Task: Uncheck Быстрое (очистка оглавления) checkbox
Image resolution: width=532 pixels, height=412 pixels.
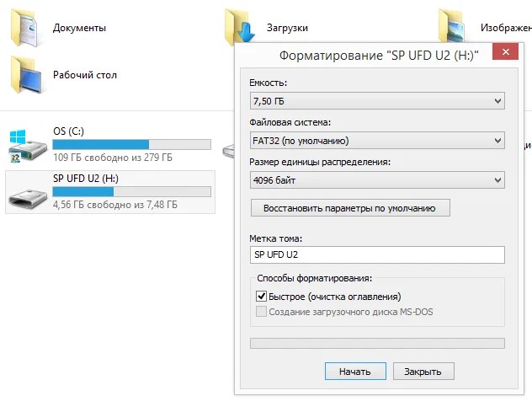Action: pyautogui.click(x=261, y=297)
